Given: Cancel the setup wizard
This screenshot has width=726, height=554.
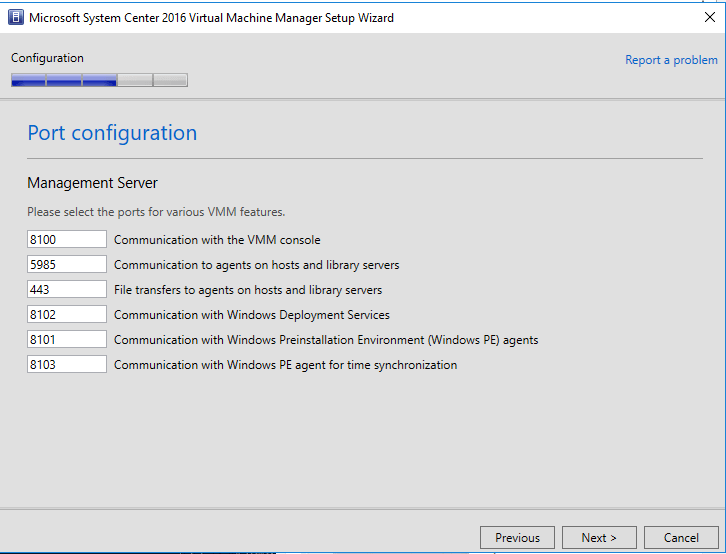Looking at the screenshot, I should coord(681,537).
